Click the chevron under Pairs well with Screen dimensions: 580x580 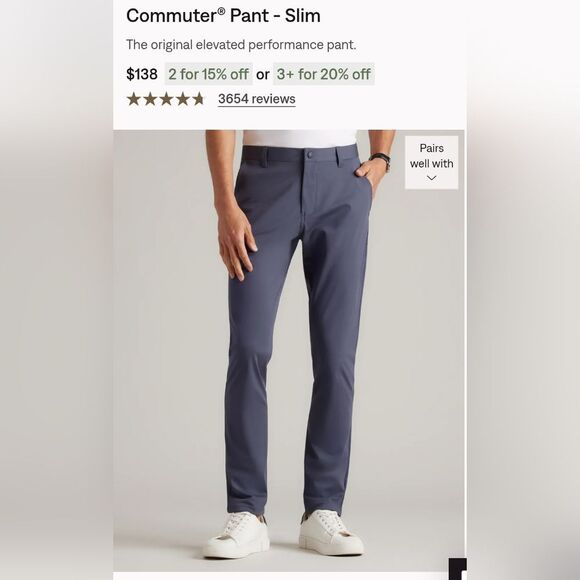(431, 178)
